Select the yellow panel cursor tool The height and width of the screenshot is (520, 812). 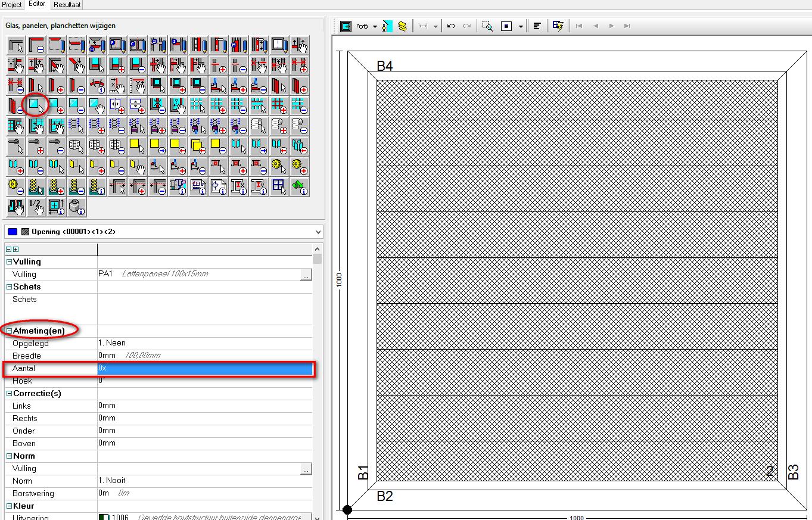[x=138, y=146]
